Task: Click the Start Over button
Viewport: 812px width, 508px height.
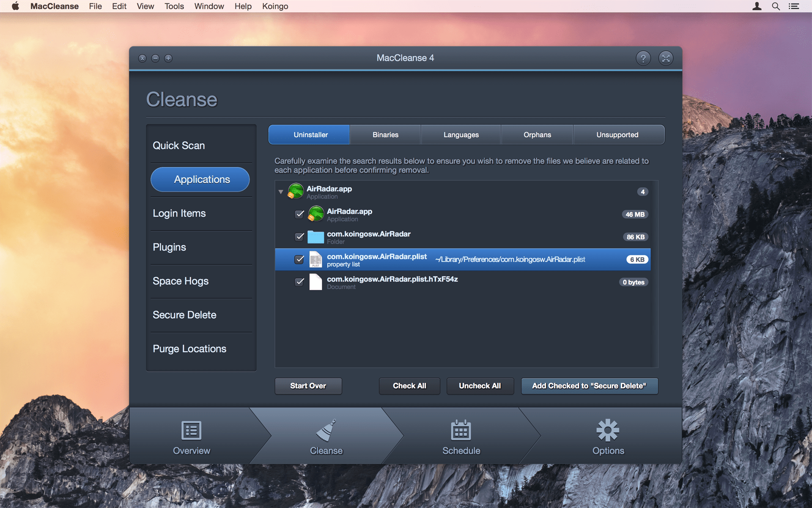Action: (308, 386)
